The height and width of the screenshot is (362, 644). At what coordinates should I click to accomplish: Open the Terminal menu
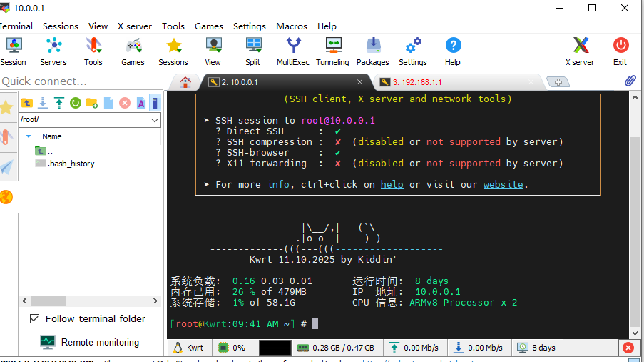[16, 26]
